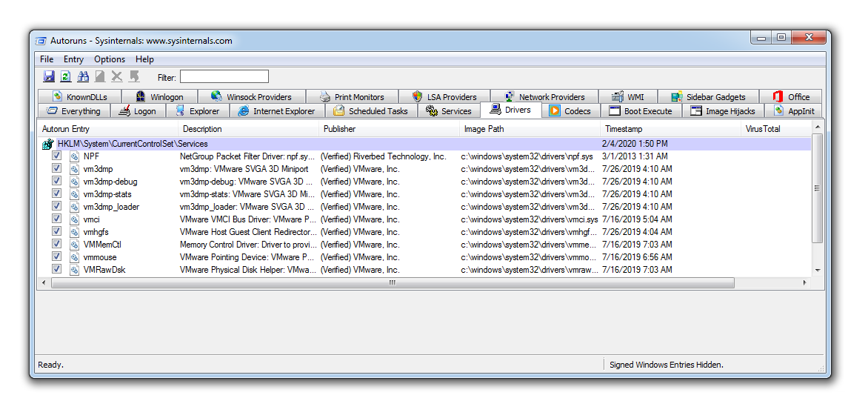Screen dimensions: 868x401
Task: Click the Save toolbar icon
Action: (49, 76)
